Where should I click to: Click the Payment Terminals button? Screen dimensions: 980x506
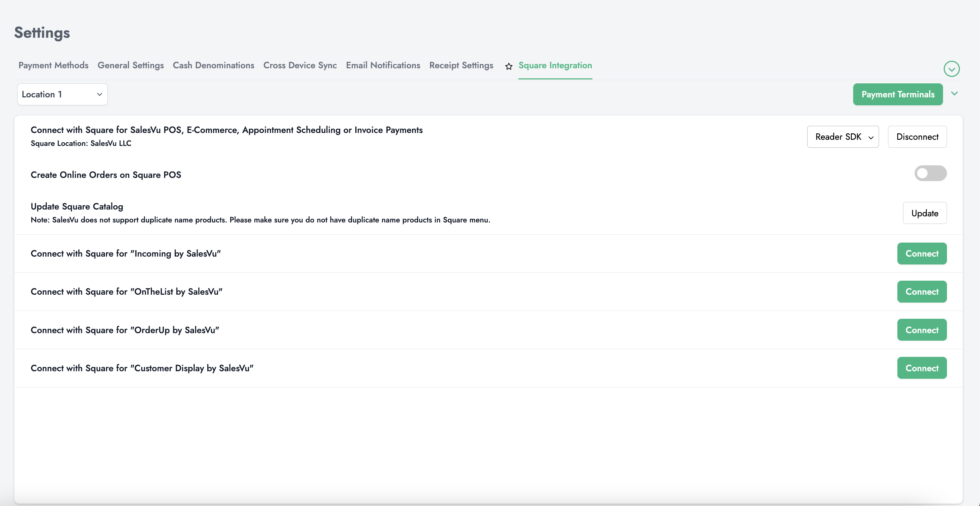click(x=897, y=95)
